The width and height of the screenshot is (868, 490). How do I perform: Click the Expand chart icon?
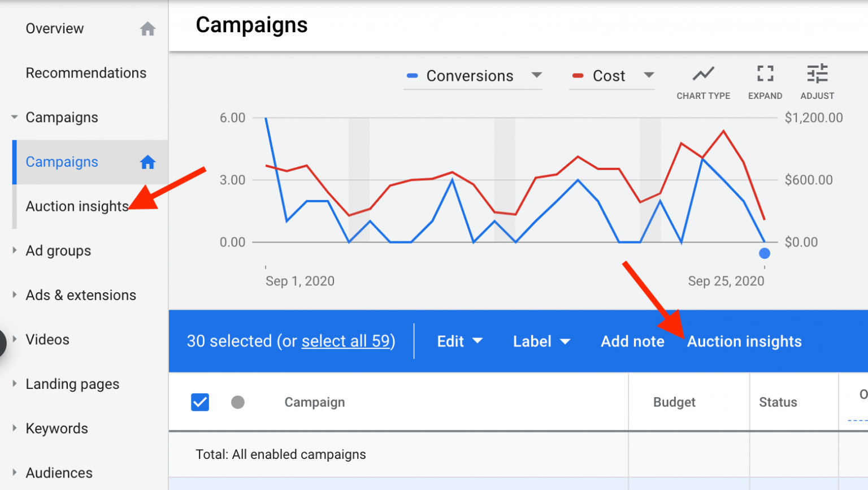765,74
